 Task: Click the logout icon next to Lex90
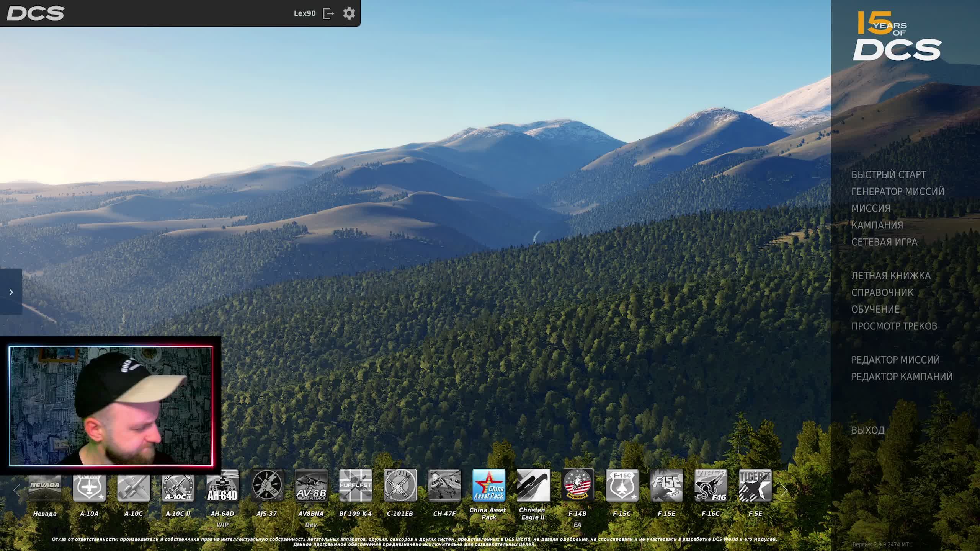(x=328, y=13)
